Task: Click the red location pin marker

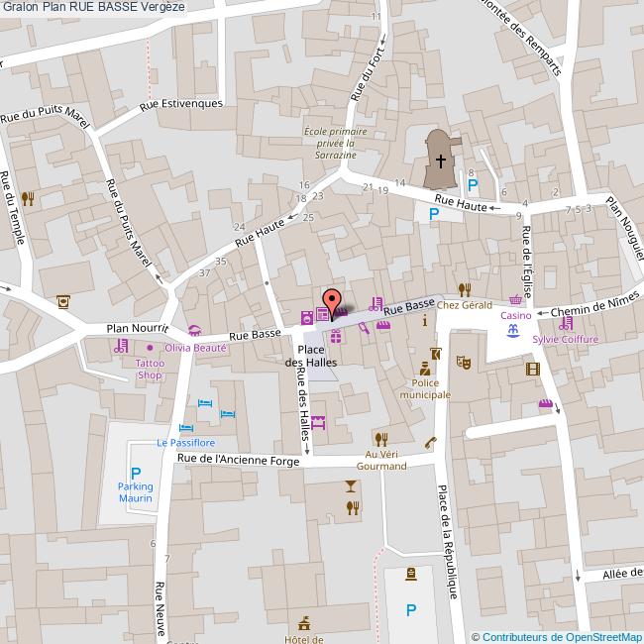Action: (333, 300)
